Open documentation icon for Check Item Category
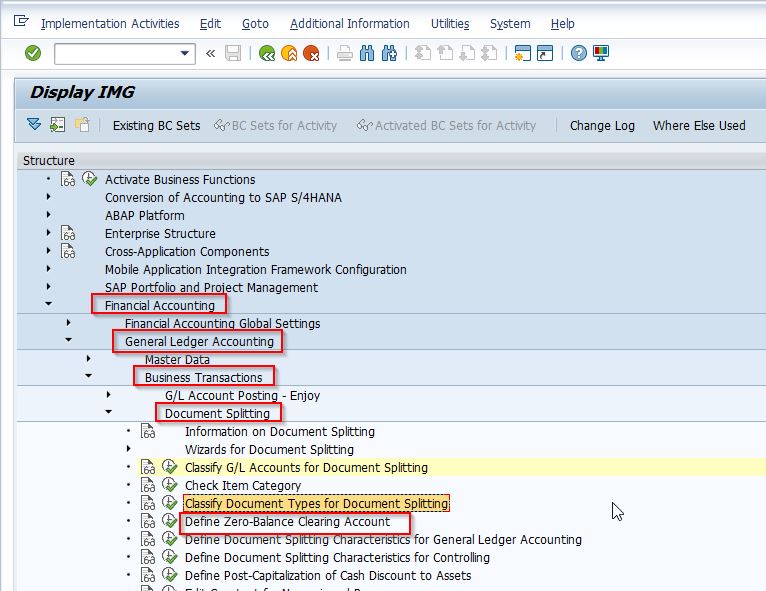 click(x=148, y=486)
